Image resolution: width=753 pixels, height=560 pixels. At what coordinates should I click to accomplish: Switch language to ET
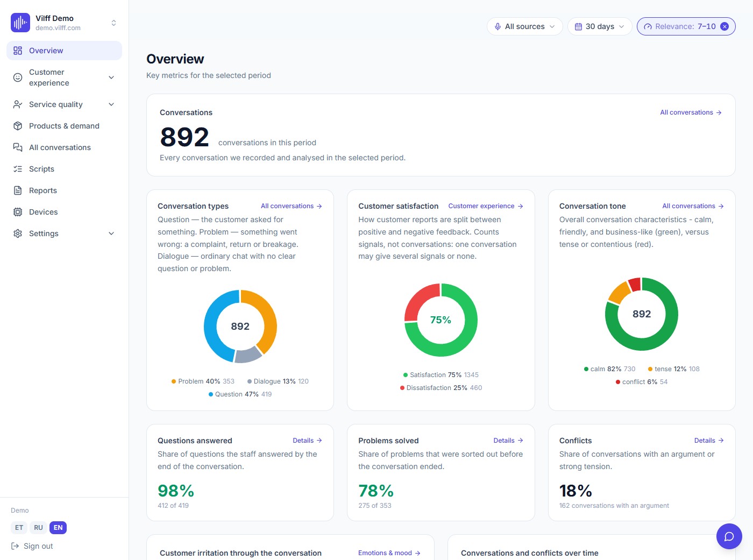coord(19,528)
